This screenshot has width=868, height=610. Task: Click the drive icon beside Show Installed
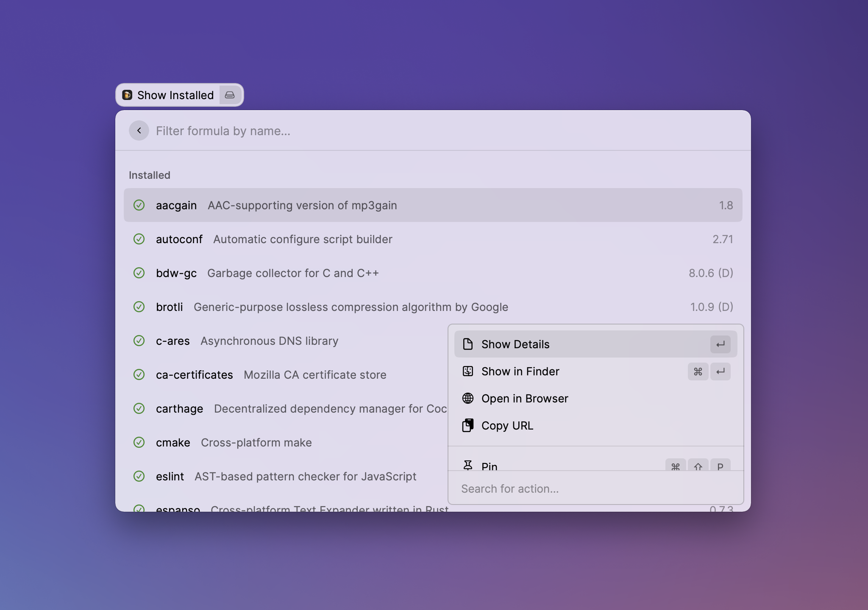(230, 95)
